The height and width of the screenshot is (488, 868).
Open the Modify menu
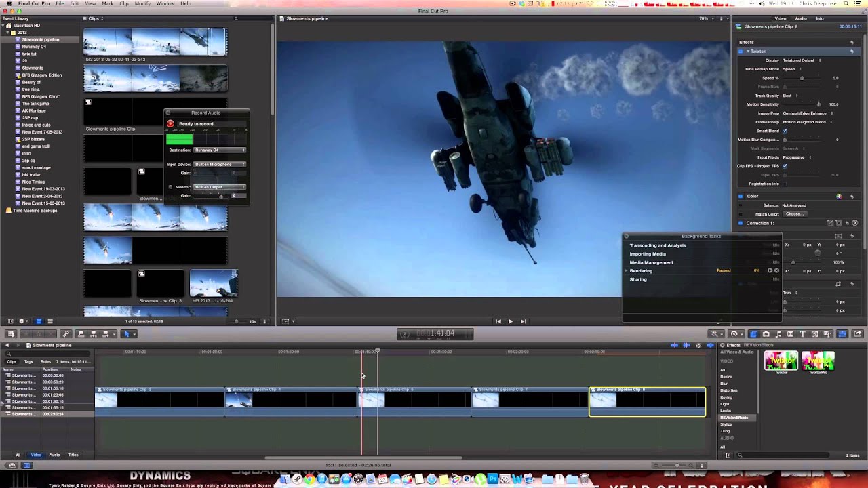coord(142,3)
